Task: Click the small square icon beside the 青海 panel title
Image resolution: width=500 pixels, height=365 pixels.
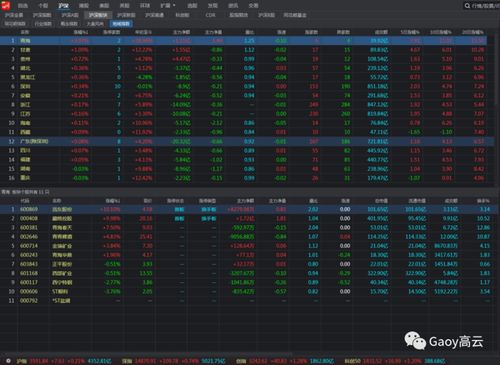Action: (47, 192)
